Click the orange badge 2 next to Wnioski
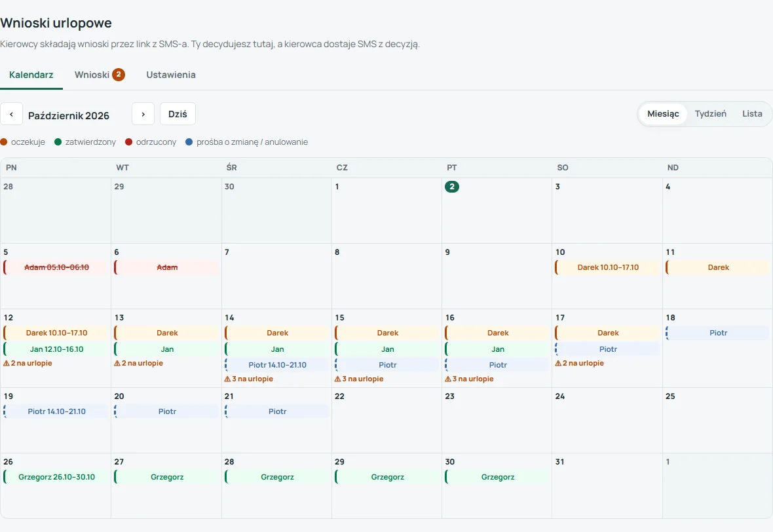Image resolution: width=773 pixels, height=532 pixels. pyautogui.click(x=119, y=75)
